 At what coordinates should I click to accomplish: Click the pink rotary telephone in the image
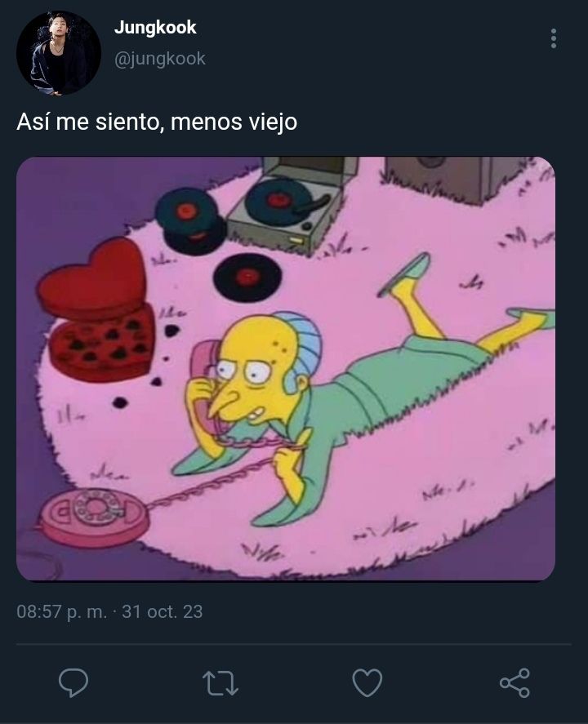tap(95, 516)
